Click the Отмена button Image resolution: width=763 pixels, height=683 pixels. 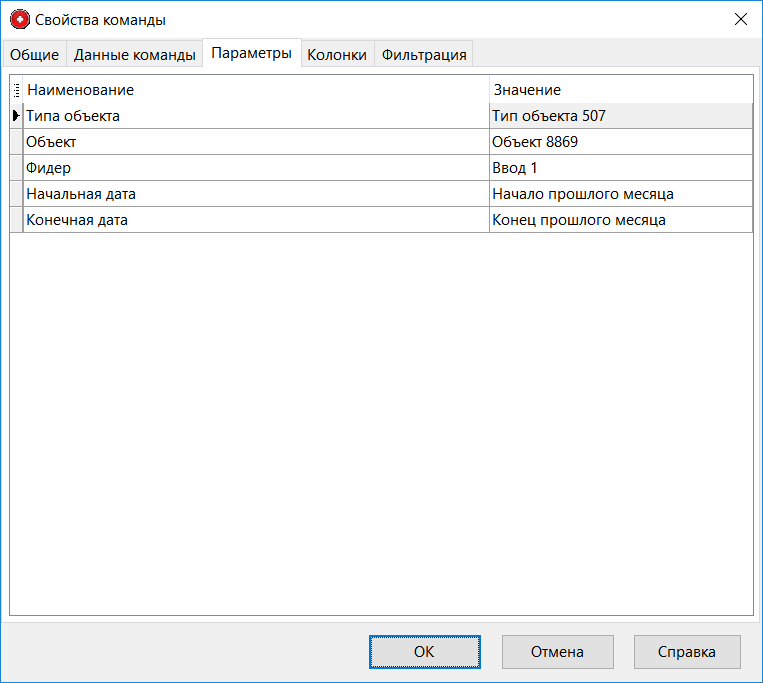557,651
